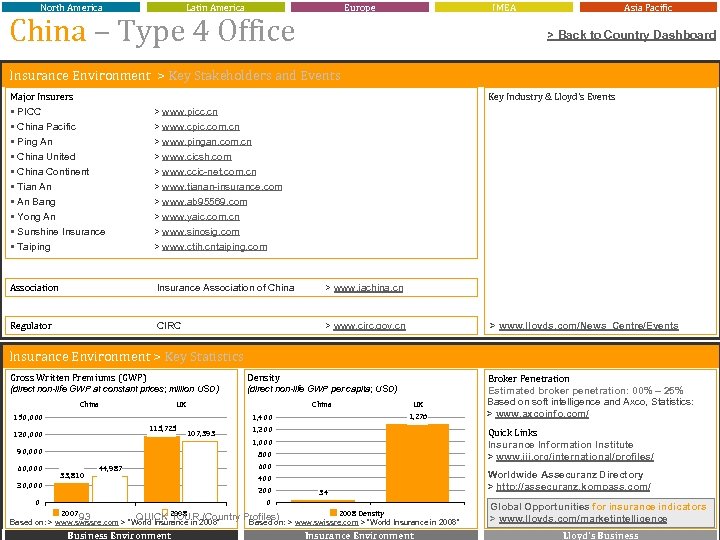
Task: Click 'Gross Written Premiums (GWP)' chart title
Action: click(78, 378)
